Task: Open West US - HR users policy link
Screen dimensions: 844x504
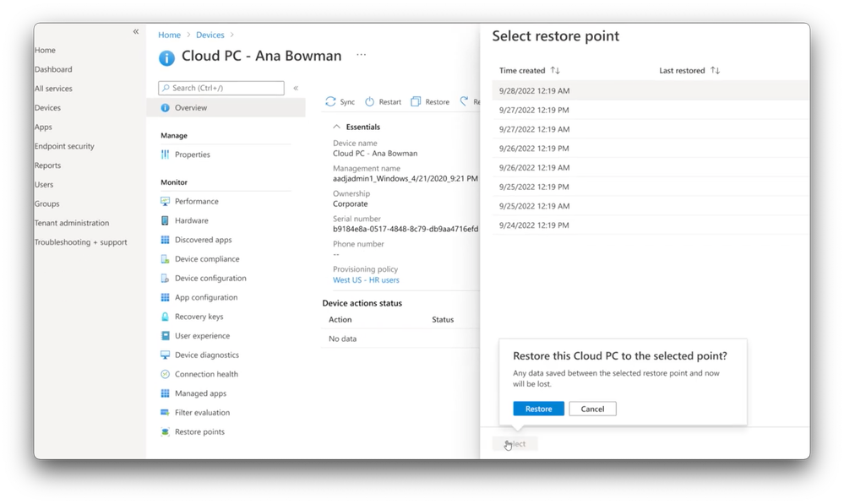Action: (366, 280)
